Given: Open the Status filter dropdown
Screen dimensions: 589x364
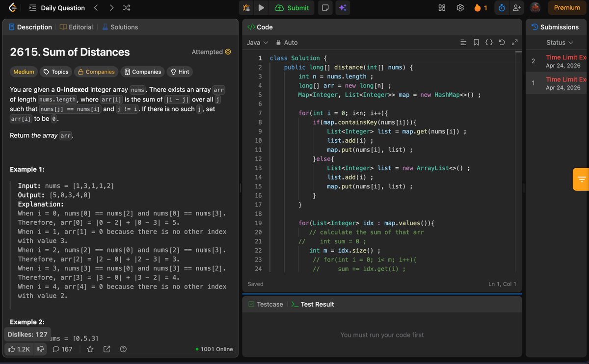Looking at the screenshot, I should click(x=560, y=43).
